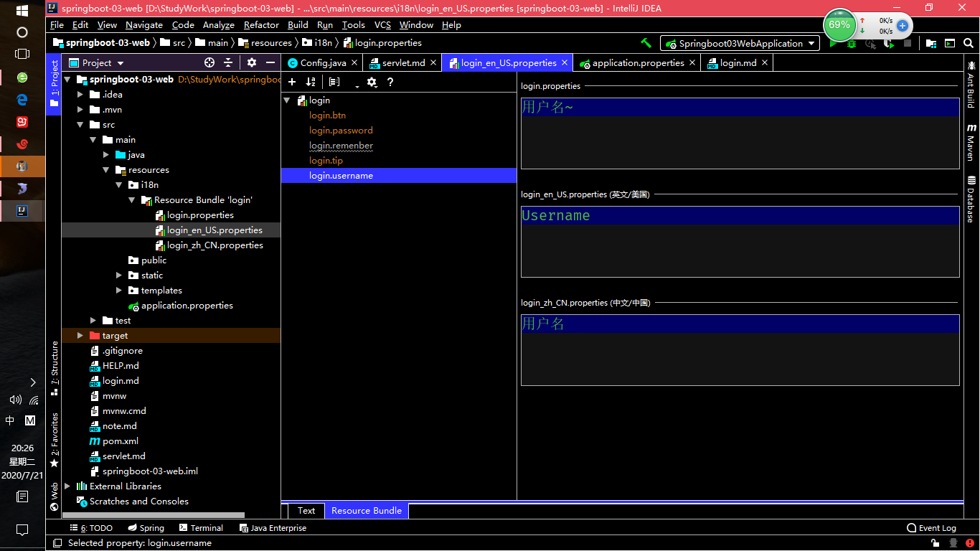Start debugging with the bug icon
The height and width of the screenshot is (551, 980).
tap(852, 43)
